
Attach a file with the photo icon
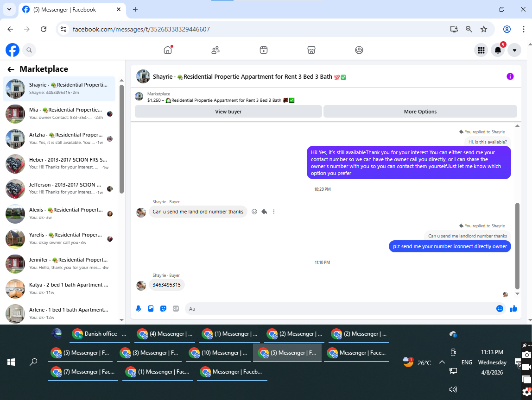coord(151,308)
